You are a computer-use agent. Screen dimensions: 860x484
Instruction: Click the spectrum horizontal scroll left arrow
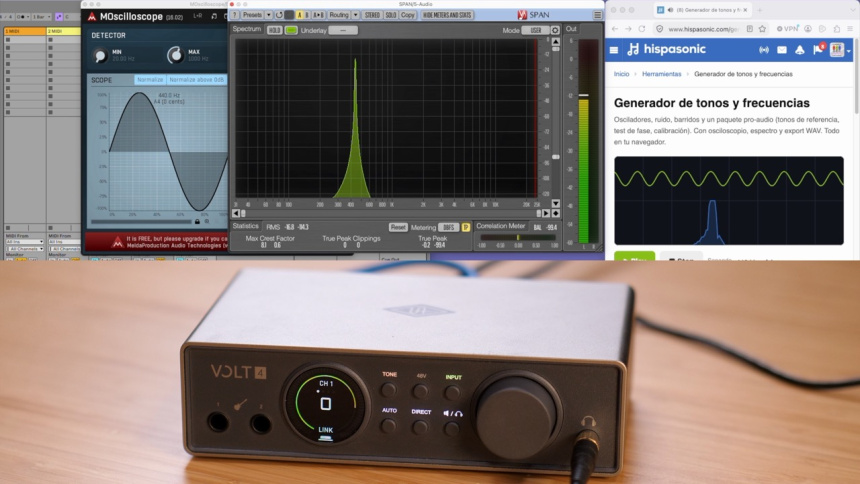pos(236,213)
